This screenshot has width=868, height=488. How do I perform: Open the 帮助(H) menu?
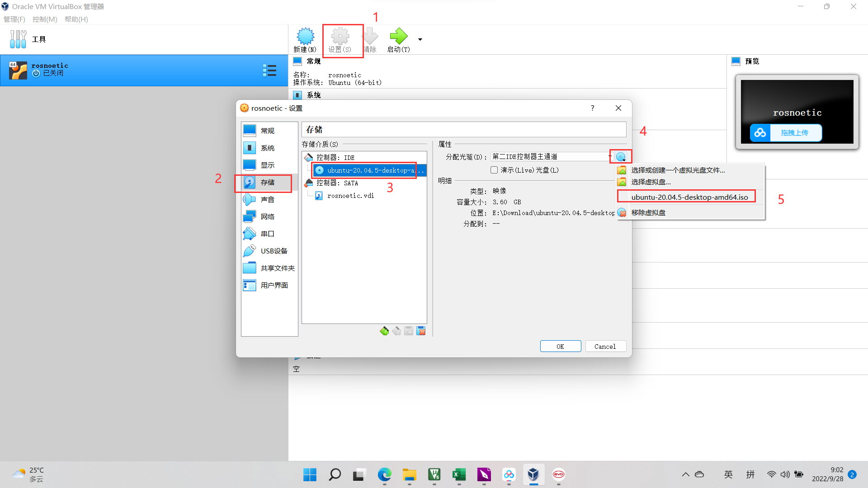(76, 19)
